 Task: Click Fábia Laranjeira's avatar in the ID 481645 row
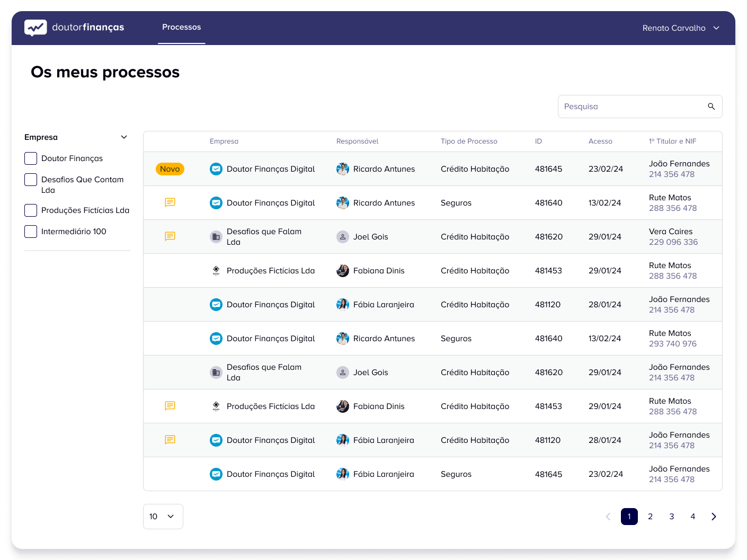[x=343, y=474]
